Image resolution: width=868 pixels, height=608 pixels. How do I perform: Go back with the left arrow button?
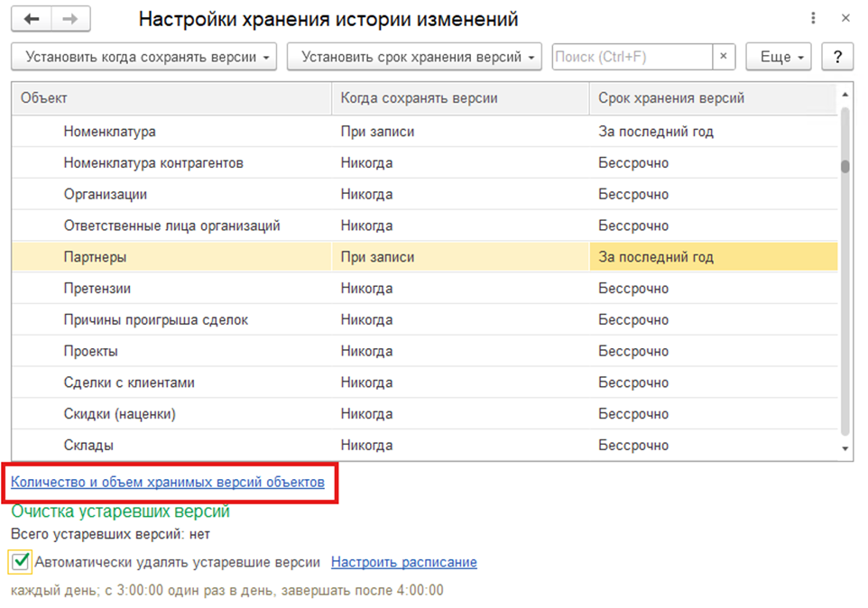(32, 19)
